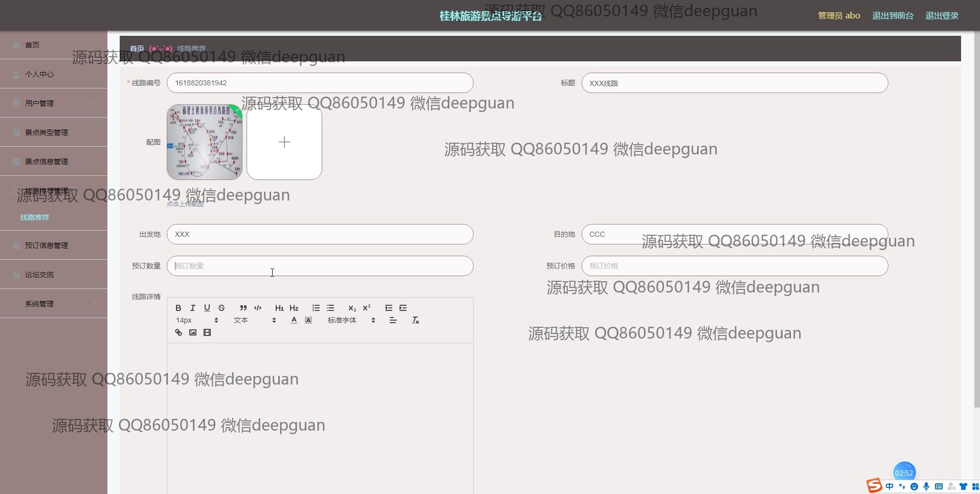Click the insert video icon in editor
Image resolution: width=980 pixels, height=494 pixels.
pyautogui.click(x=207, y=332)
